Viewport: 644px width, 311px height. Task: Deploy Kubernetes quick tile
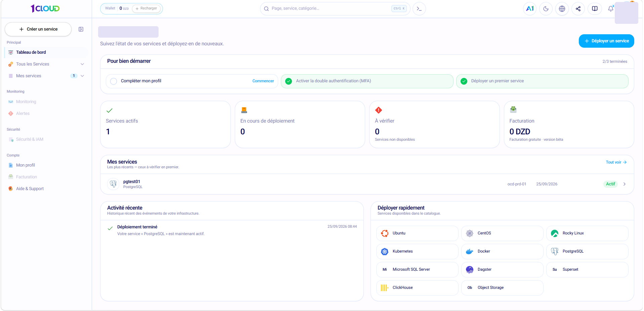tap(417, 251)
